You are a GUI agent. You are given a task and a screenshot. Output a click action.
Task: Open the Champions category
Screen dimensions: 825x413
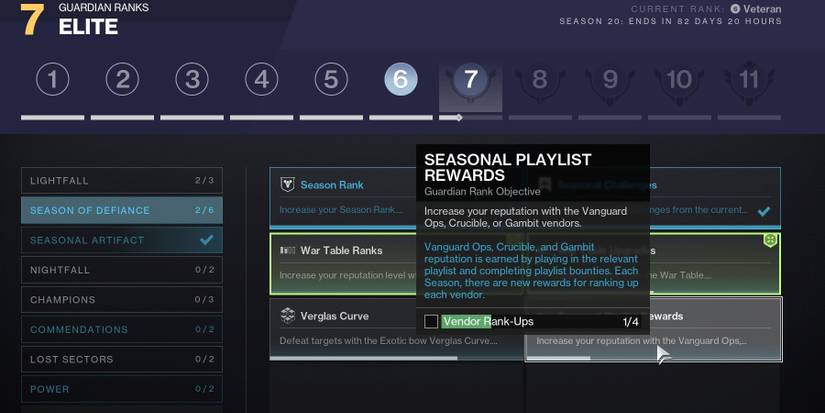(x=122, y=299)
